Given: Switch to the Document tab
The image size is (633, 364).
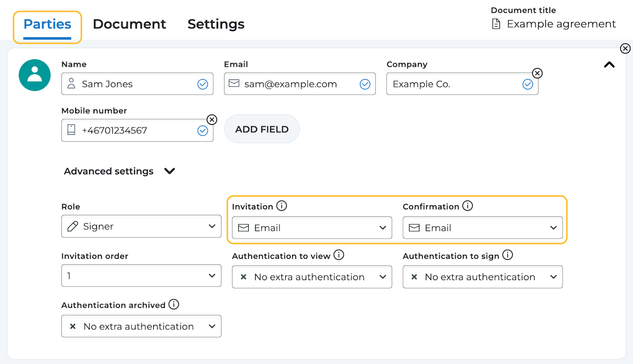Looking at the screenshot, I should click(129, 24).
